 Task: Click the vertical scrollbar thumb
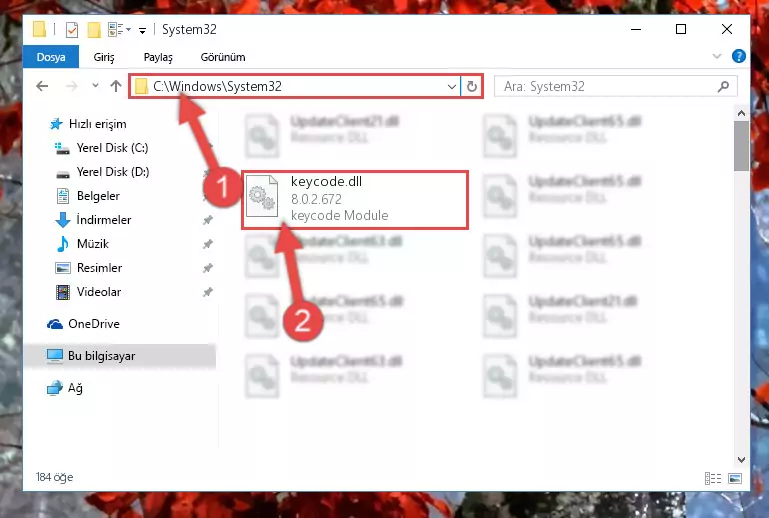tap(741, 146)
